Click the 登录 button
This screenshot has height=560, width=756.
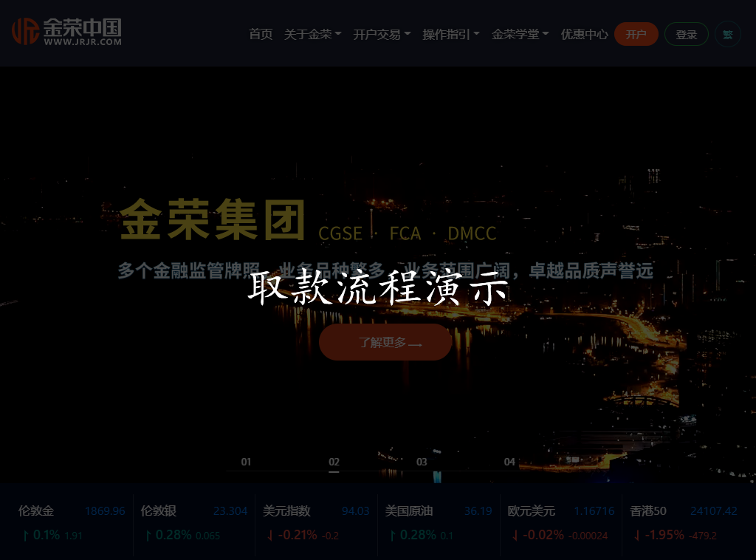(686, 34)
